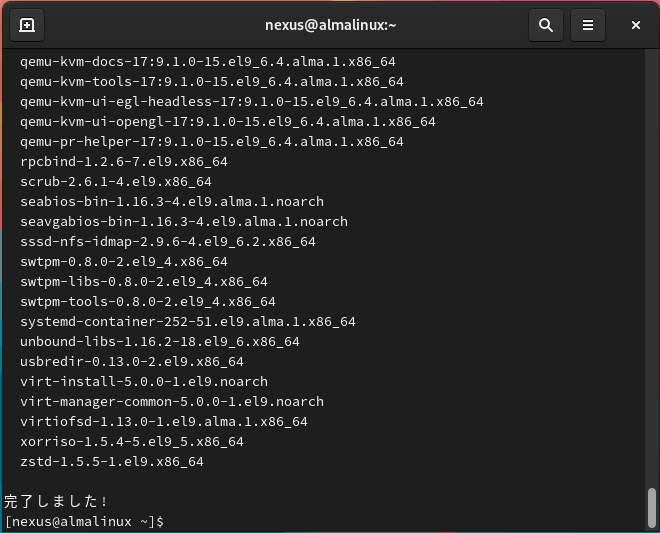660x533 pixels.
Task: Click the swtpm-tools package line
Action: (x=147, y=301)
